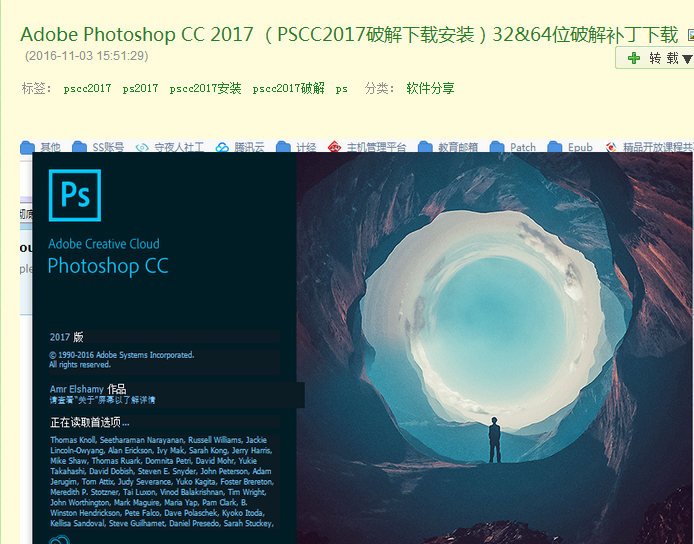This screenshot has width=694, height=544.
Task: Select the pscc2017破解 tag
Action: coord(289,89)
